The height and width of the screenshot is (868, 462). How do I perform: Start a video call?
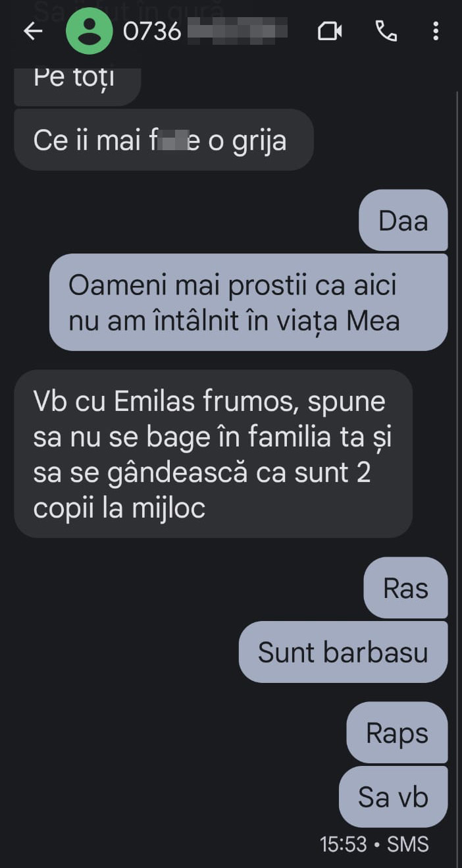click(330, 31)
